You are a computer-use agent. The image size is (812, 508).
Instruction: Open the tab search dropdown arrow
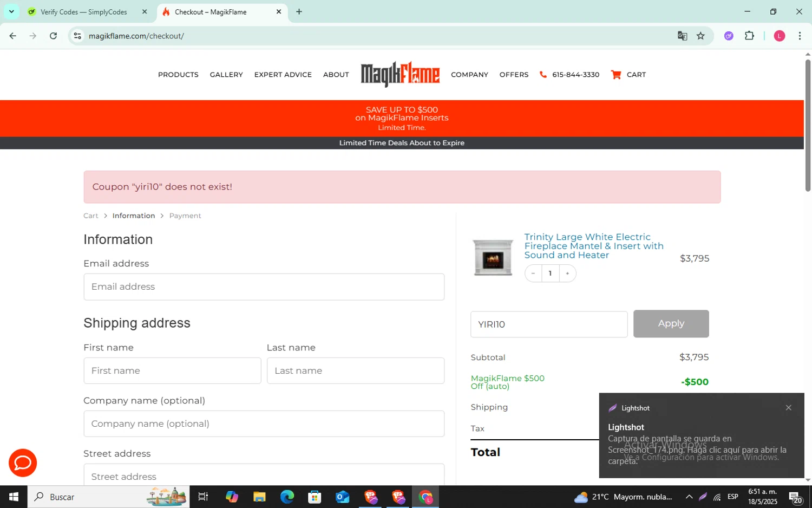[x=11, y=11]
